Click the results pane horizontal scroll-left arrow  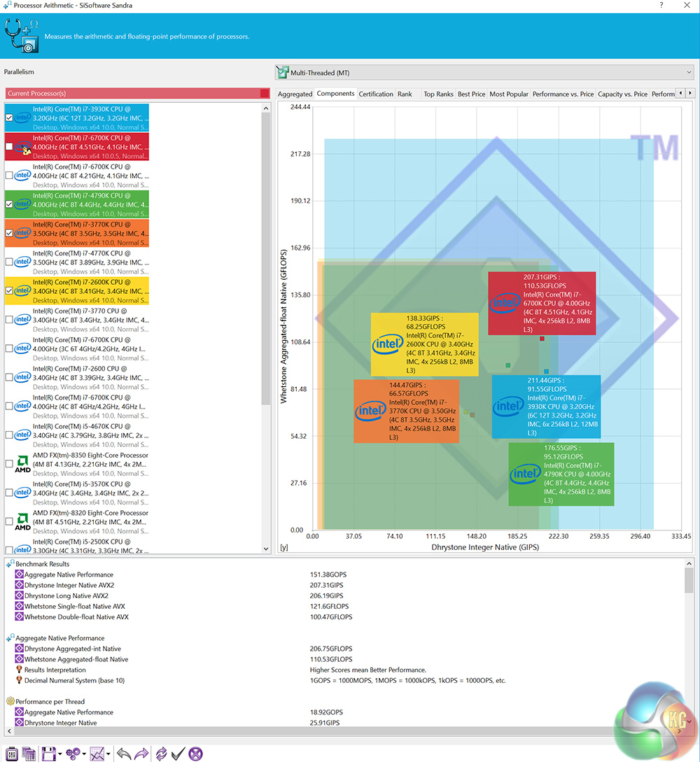click(x=9, y=731)
